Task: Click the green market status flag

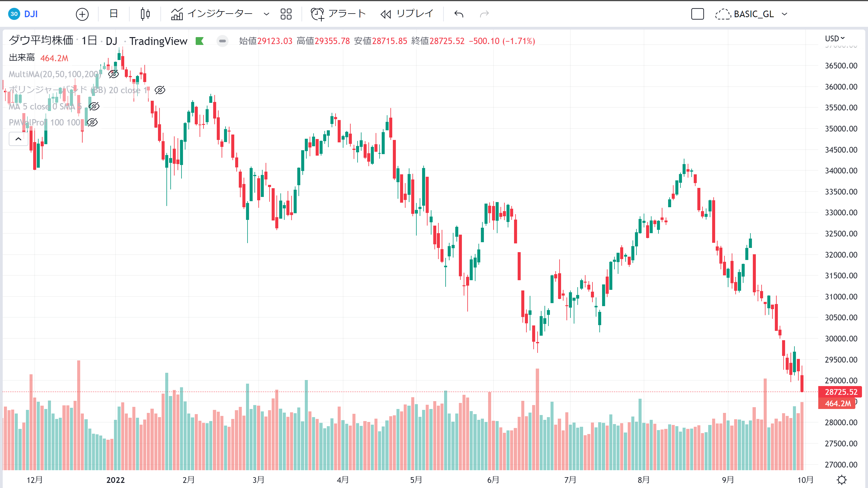Action: point(200,41)
